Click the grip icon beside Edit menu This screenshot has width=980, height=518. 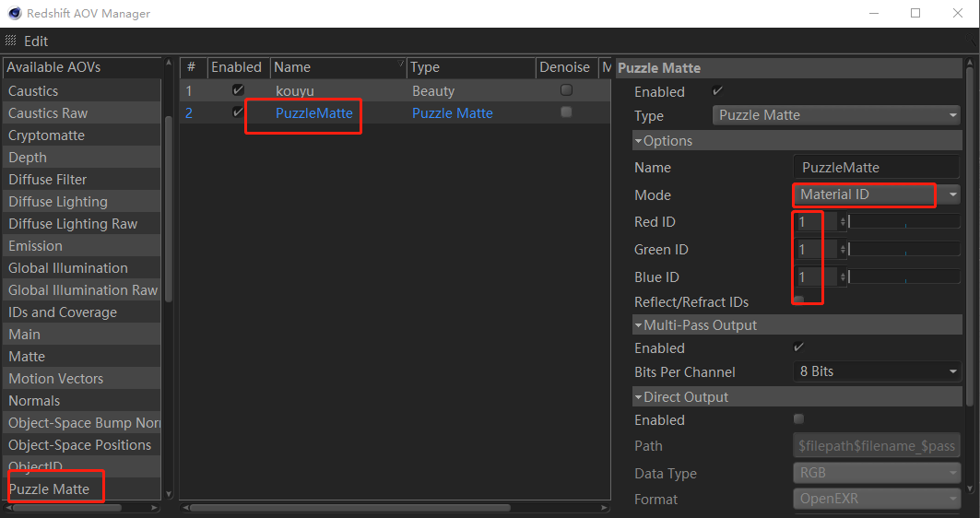(11, 41)
